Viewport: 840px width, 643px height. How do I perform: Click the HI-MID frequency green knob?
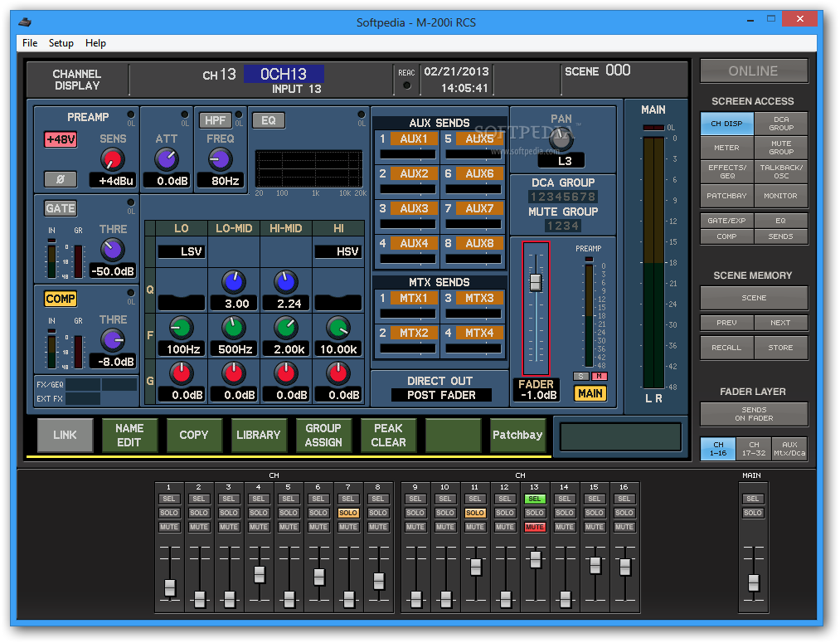(285, 328)
